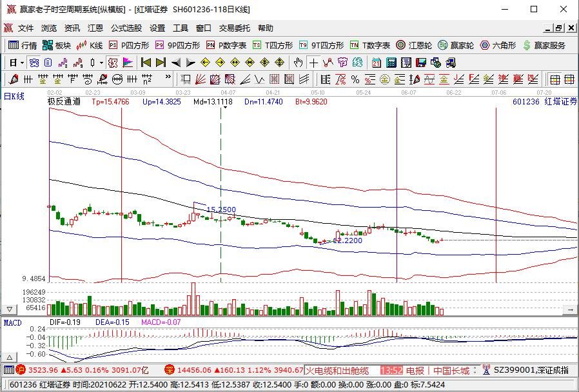Open the 交易委托 menu
The height and width of the screenshot is (392, 579).
click(234, 28)
